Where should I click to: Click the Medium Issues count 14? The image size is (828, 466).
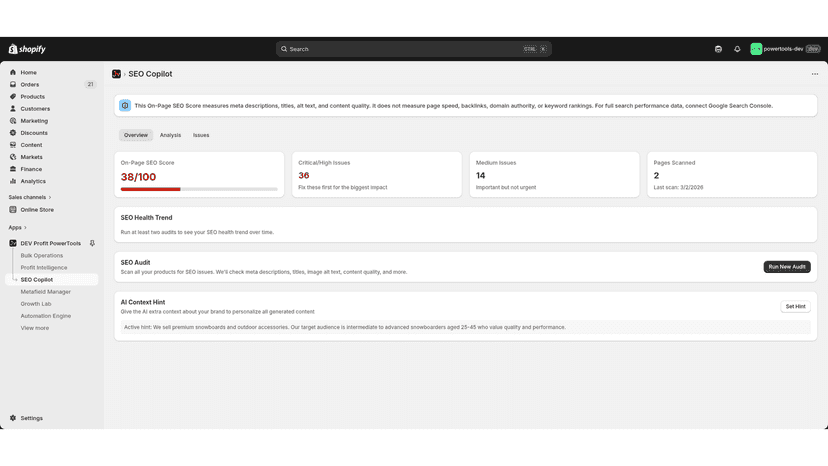tap(481, 175)
